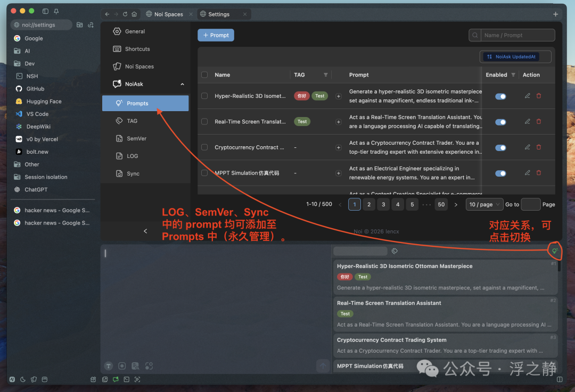Viewport: 575px width, 392px height.
Task: Open the LOG menu item
Action: pos(145,156)
